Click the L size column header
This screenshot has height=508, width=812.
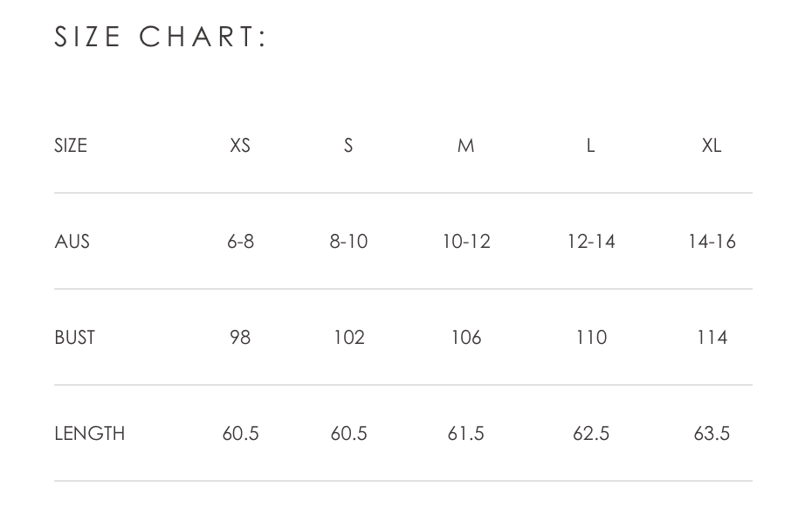[x=591, y=146]
